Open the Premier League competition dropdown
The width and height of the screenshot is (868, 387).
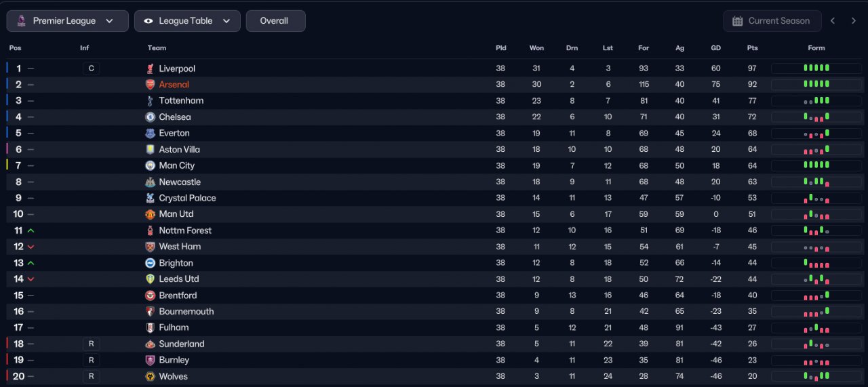(67, 21)
